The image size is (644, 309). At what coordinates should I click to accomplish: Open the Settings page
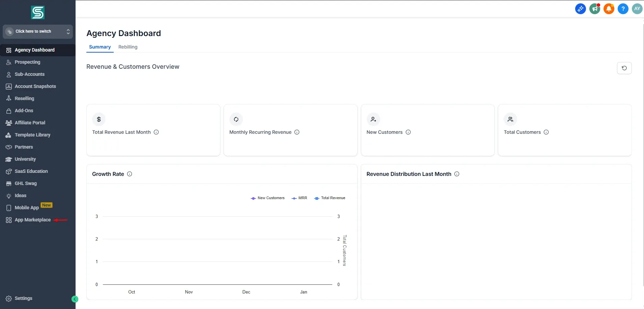24,298
